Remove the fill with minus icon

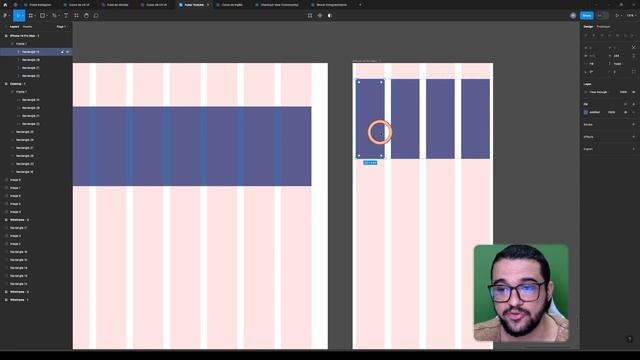(634, 112)
